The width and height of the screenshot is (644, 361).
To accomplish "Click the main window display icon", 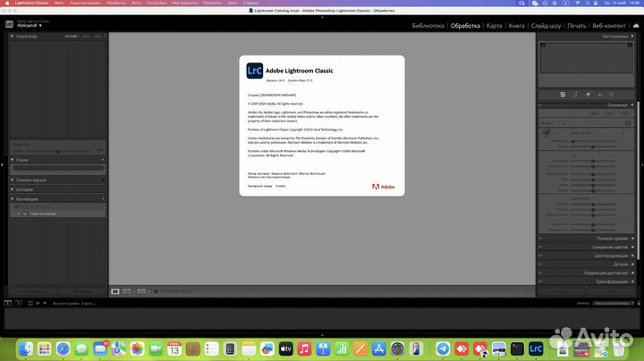I will point(8,303).
